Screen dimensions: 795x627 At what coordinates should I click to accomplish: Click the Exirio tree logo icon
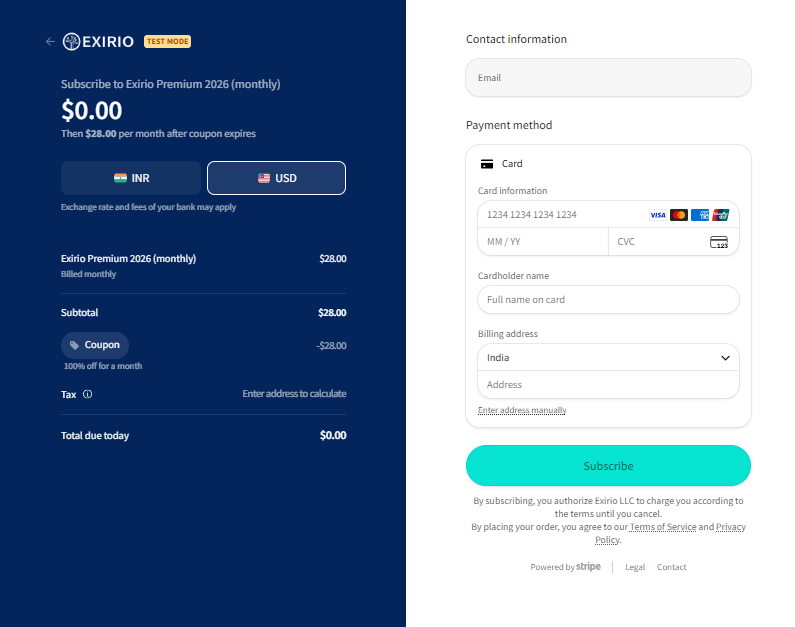[71, 41]
